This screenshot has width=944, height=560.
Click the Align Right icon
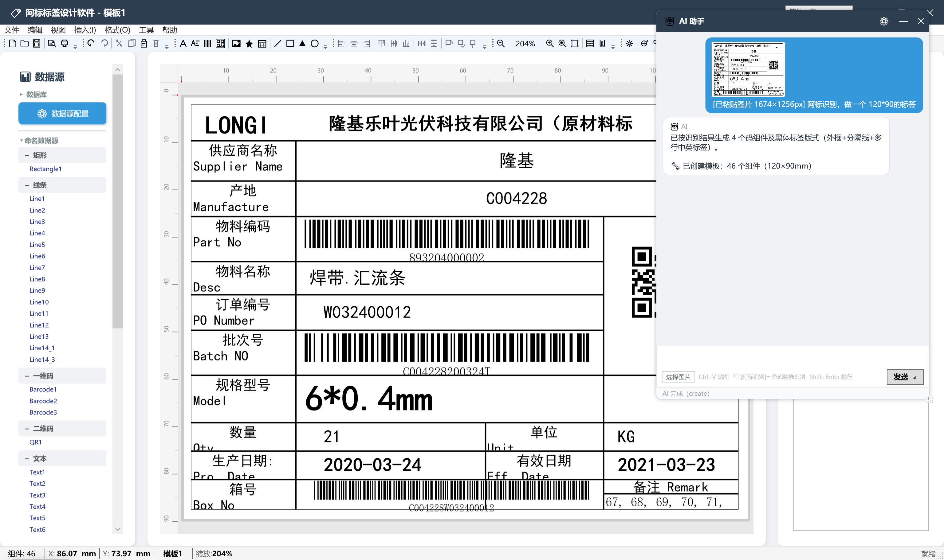(x=367, y=43)
